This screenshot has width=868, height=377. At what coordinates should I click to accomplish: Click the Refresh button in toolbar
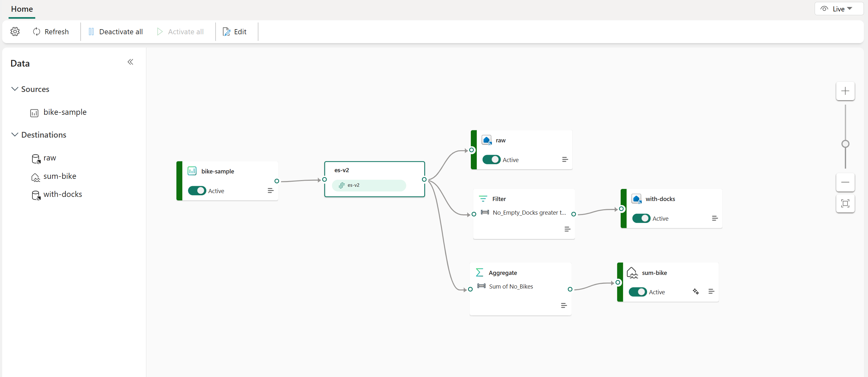pyautogui.click(x=50, y=31)
